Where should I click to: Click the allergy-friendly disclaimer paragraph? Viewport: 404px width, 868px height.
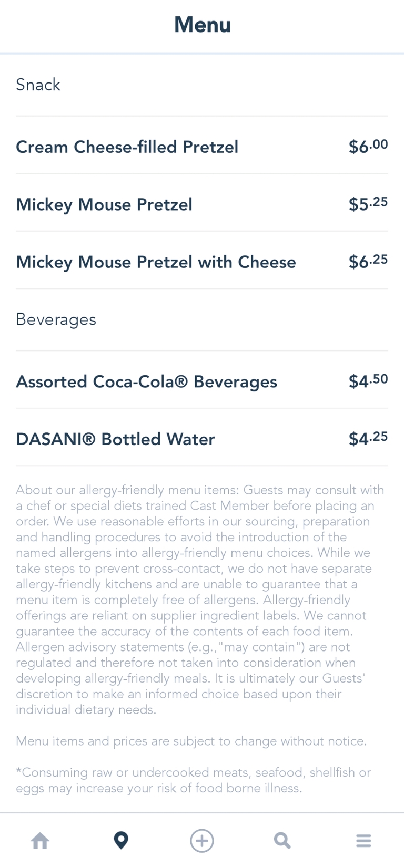click(x=200, y=600)
